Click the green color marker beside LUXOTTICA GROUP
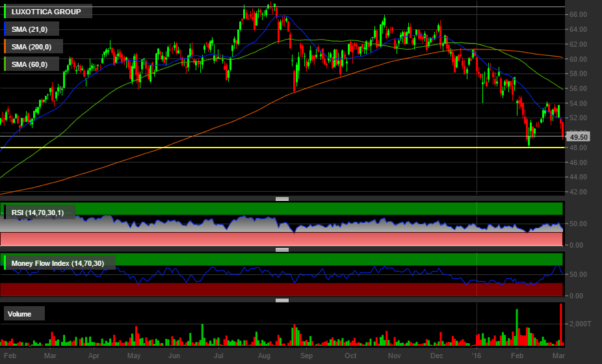This screenshot has height=364, width=602. [x=5, y=12]
